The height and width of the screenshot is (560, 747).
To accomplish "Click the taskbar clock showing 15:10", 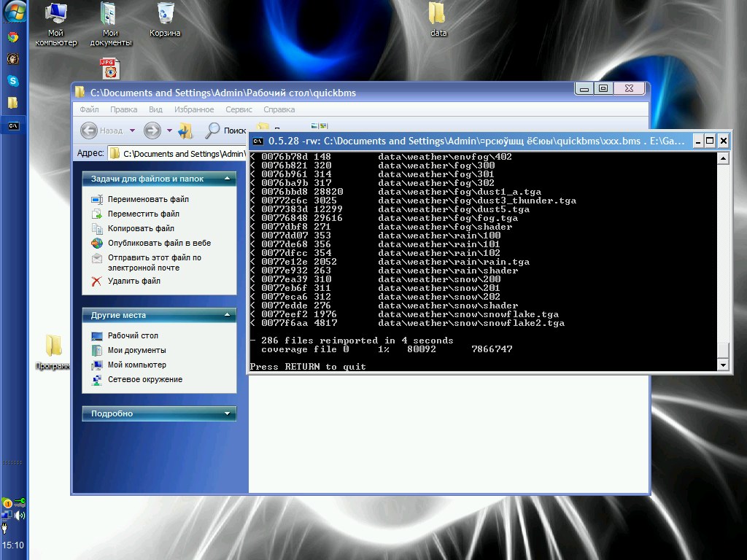I will (x=13, y=545).
